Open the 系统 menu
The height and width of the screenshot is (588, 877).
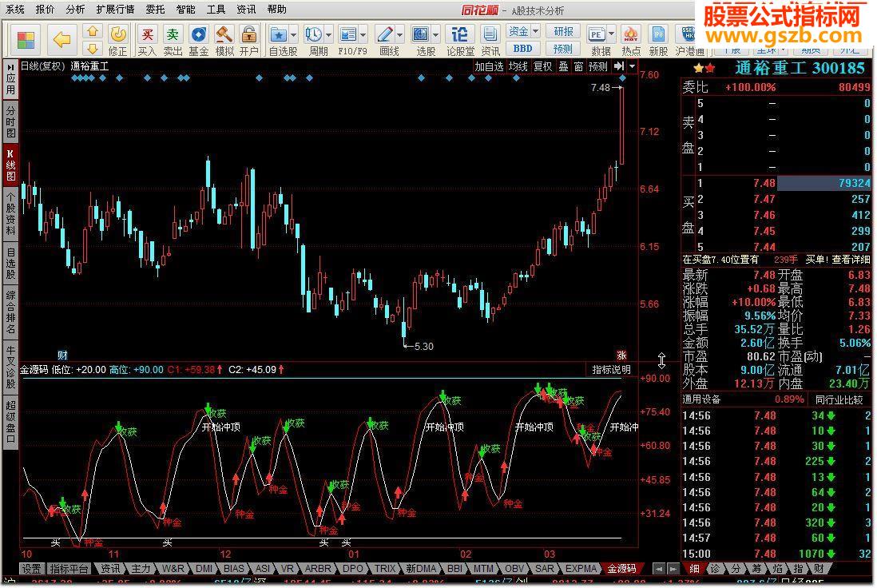15,10
